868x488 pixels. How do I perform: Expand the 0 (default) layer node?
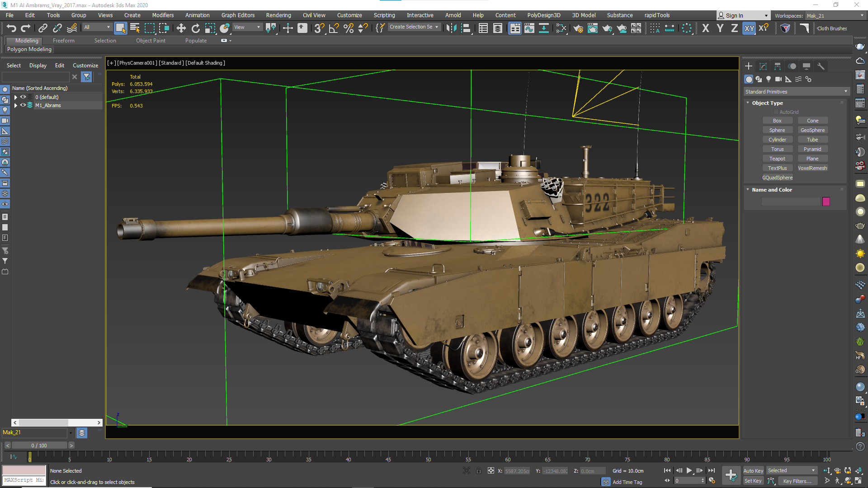tap(16, 97)
